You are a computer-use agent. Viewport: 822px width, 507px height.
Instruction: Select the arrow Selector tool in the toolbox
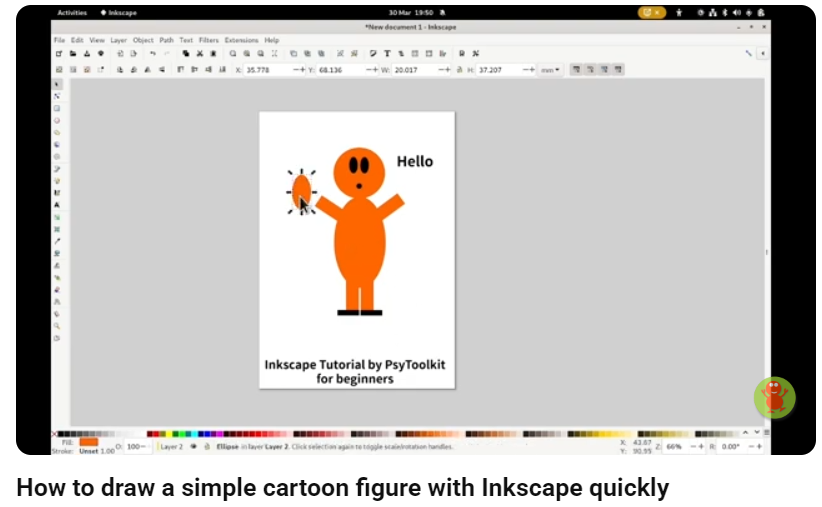click(57, 84)
